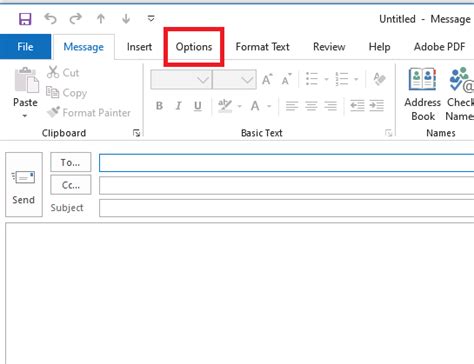474x364 pixels.
Task: Redo the last action
Action: (76, 19)
